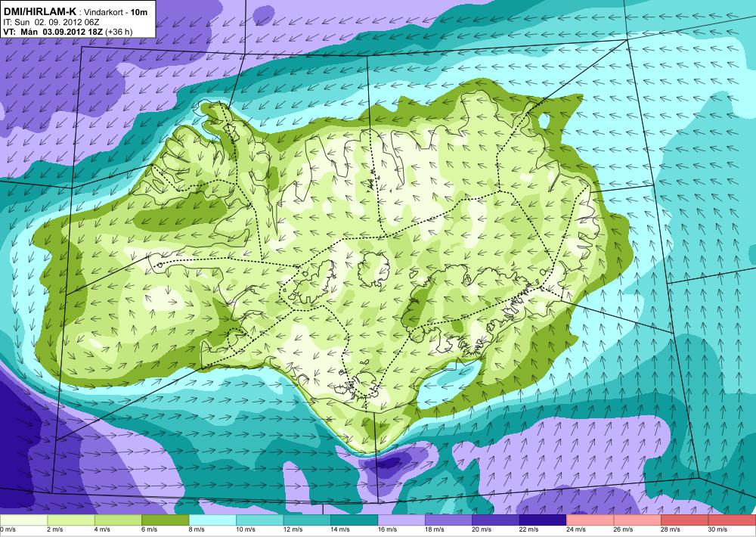The height and width of the screenshot is (537, 756).
Task: Click the '0 m/s' legend label
Action: (8, 529)
